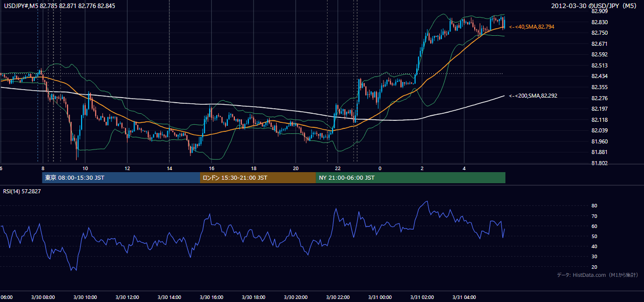Click the RSI scale level 80

pyautogui.click(x=594, y=206)
